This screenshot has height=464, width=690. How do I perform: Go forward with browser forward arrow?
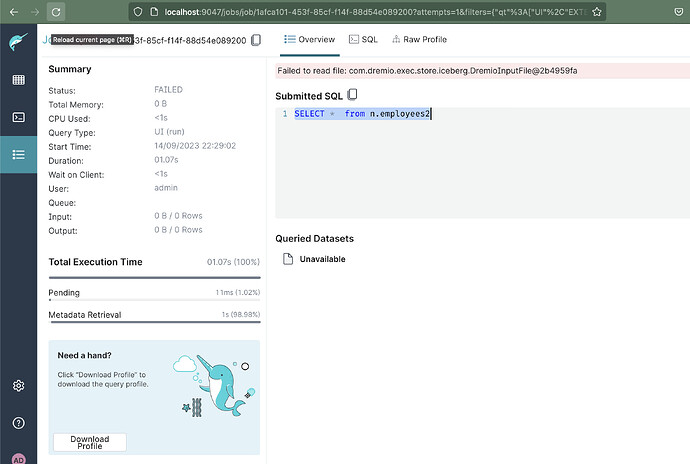tap(35, 12)
